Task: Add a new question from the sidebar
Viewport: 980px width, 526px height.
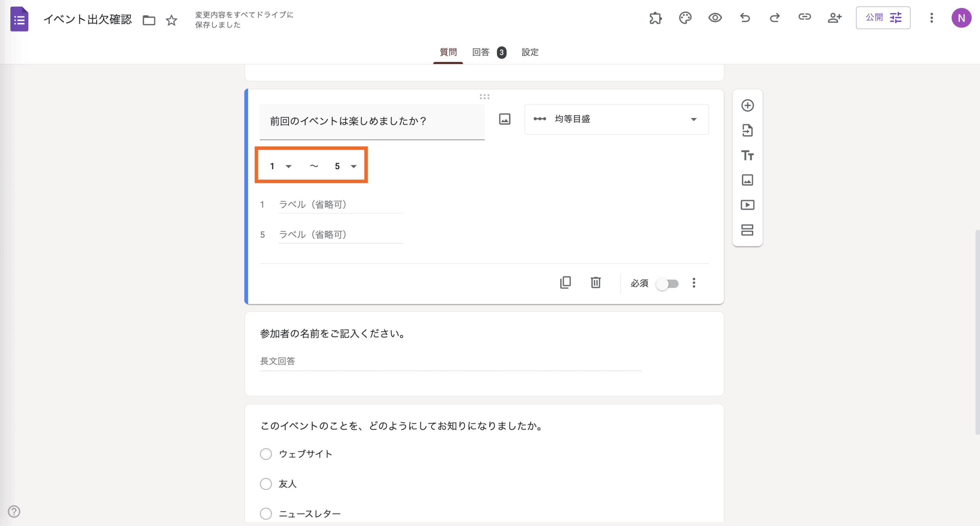Action: [747, 105]
